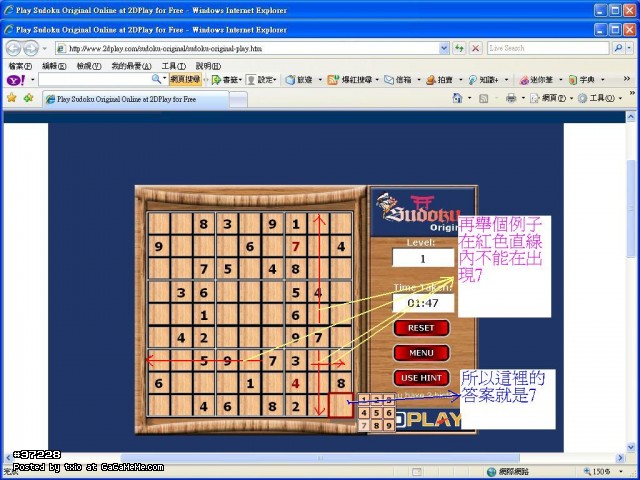640x480 pixels.
Task: Expand the recent pages dropdown arrow
Action: (x=44, y=49)
